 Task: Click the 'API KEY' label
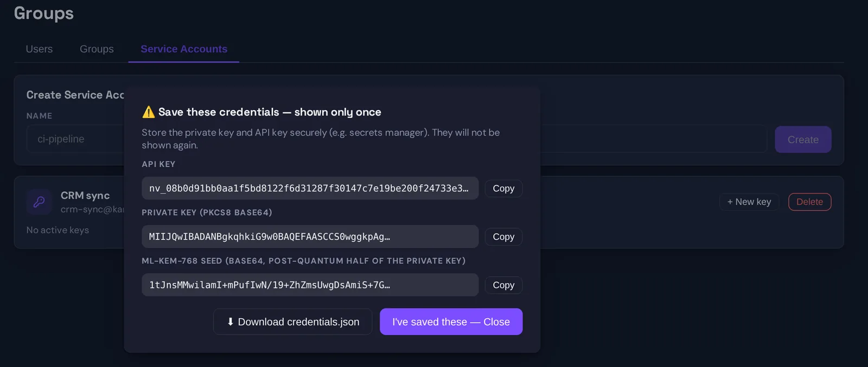(158, 164)
